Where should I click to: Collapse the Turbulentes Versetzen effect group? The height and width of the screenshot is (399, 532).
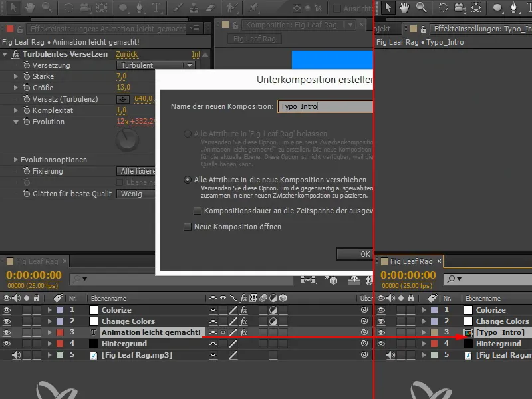pyautogui.click(x=5, y=54)
